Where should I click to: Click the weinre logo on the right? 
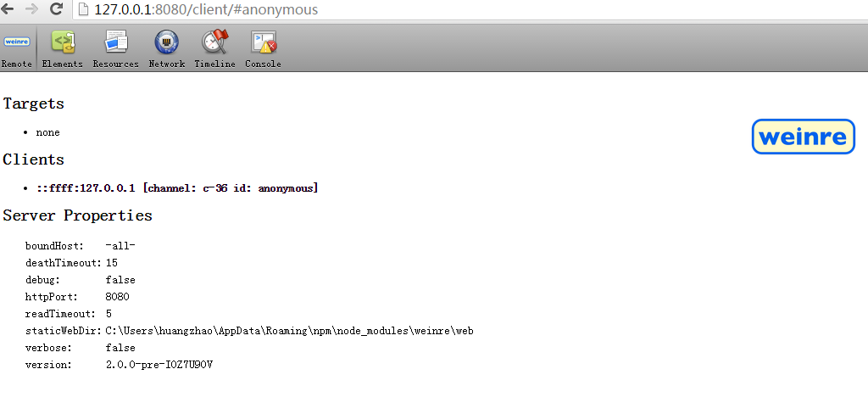click(x=803, y=137)
